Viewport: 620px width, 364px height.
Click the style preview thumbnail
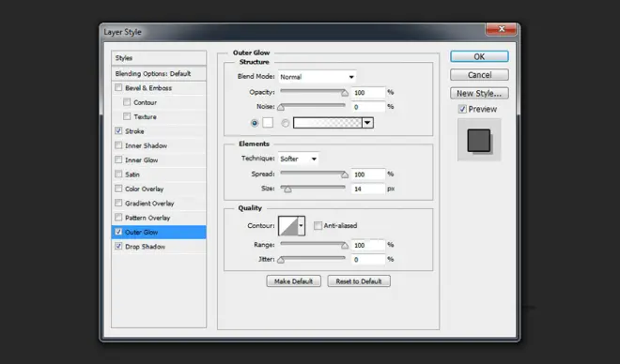pos(479,140)
